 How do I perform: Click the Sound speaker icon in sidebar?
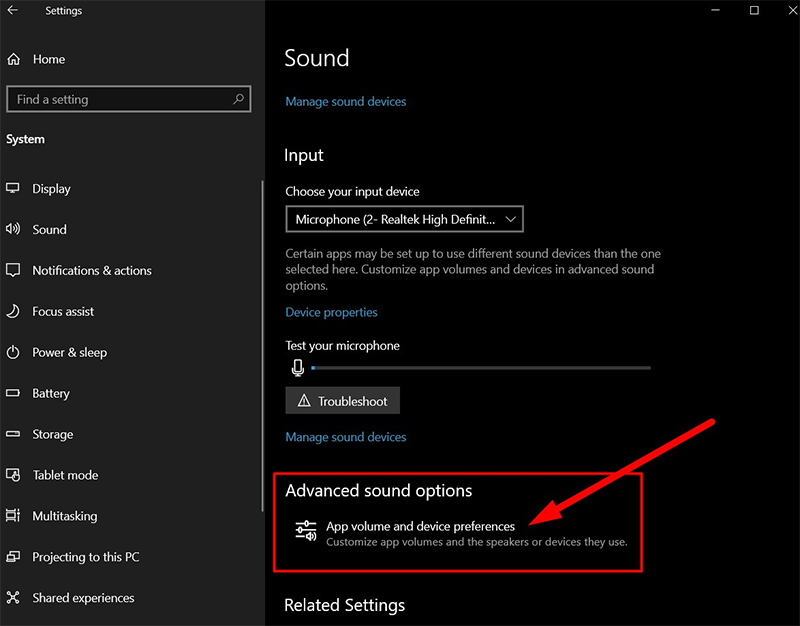(13, 229)
